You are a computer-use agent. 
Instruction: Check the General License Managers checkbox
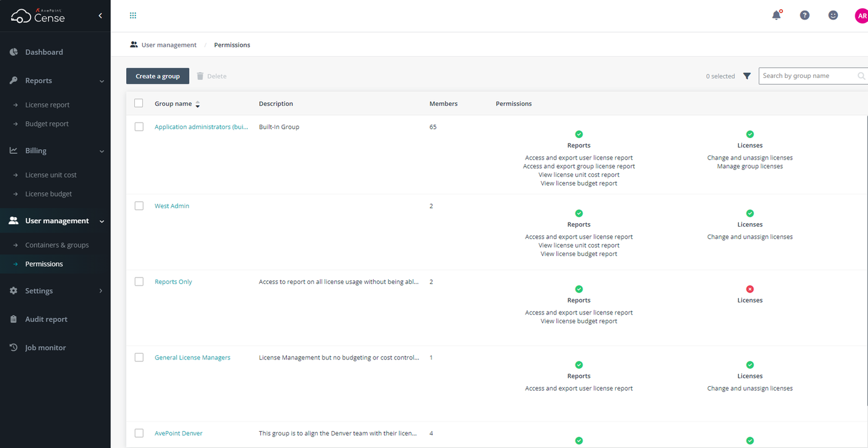point(139,357)
